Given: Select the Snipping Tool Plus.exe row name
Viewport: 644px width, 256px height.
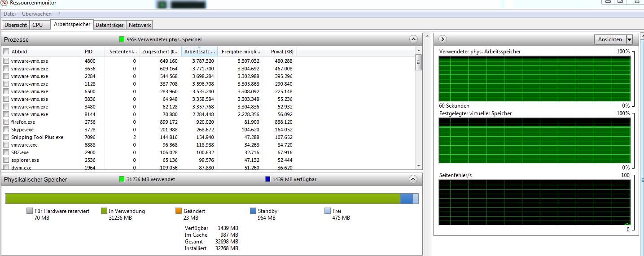Looking at the screenshot, I should 37,137.
